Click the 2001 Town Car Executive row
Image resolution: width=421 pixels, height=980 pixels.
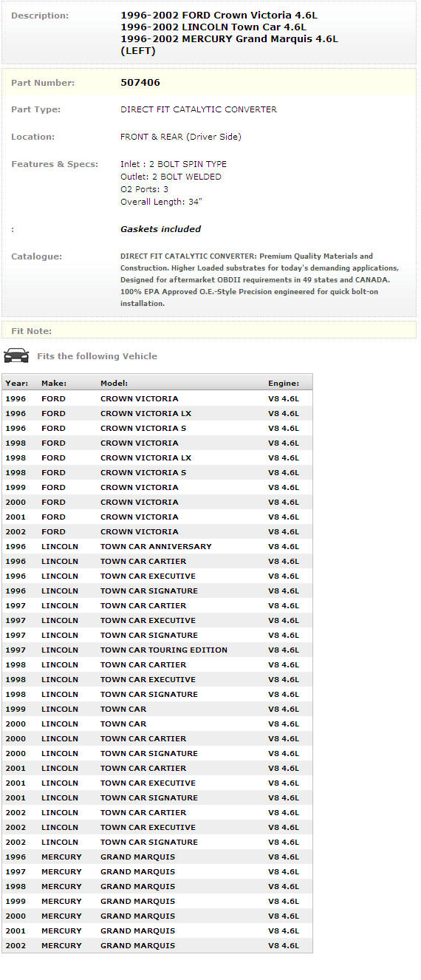pos(157,783)
